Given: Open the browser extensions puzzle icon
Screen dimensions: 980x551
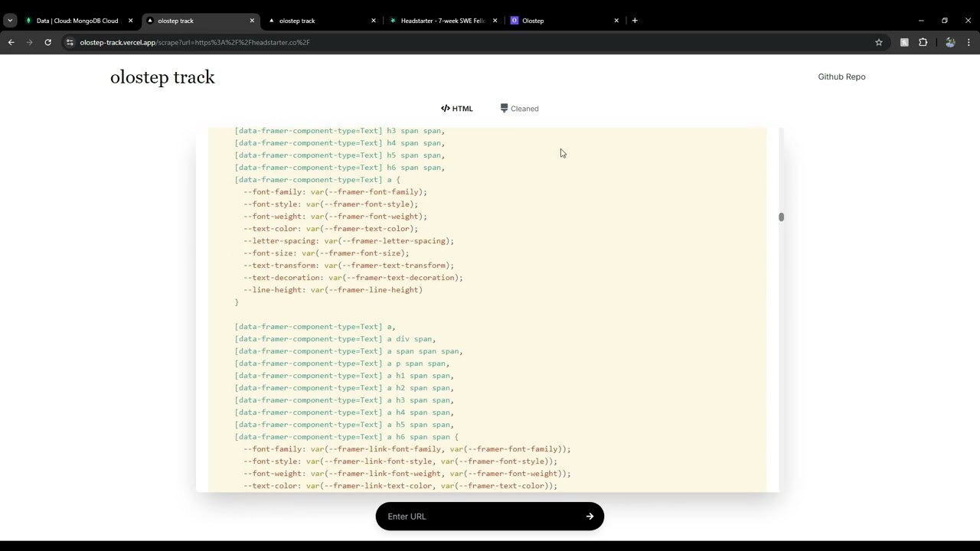Looking at the screenshot, I should point(923,42).
